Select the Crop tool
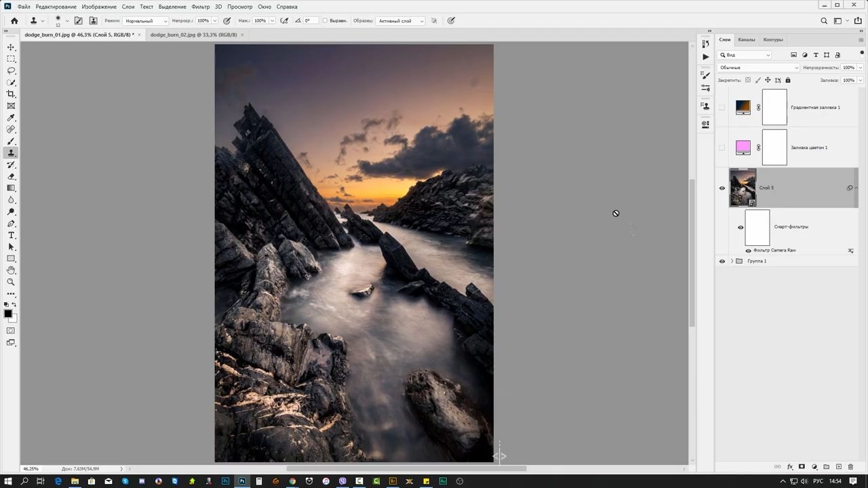868x488 pixels. [11, 94]
